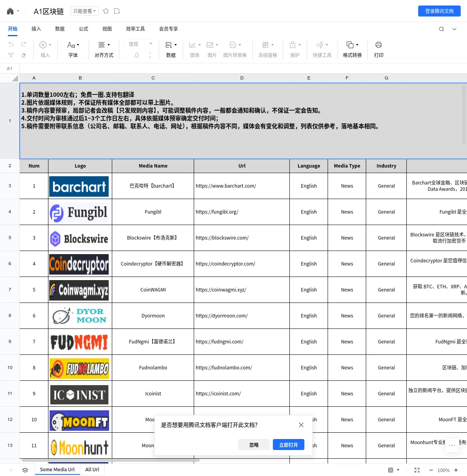Screen dimensions: 467x476
Task: Select column D header
Action: (242, 78)
